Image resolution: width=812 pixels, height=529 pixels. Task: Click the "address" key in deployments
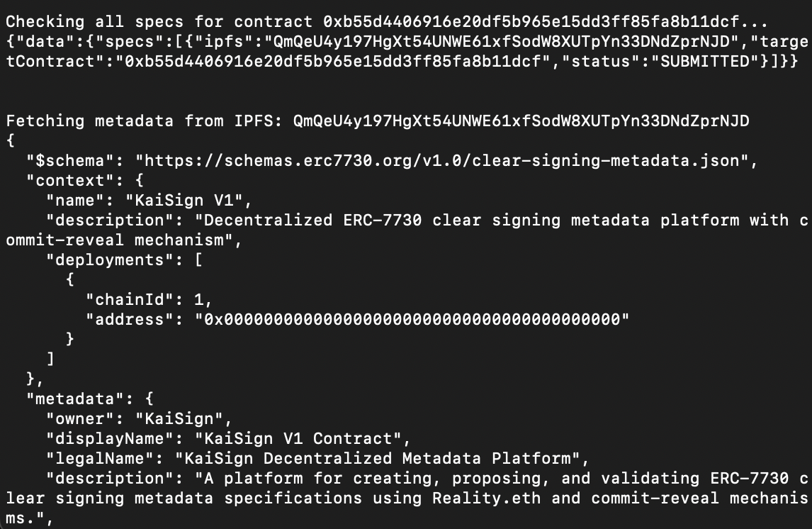click(129, 320)
